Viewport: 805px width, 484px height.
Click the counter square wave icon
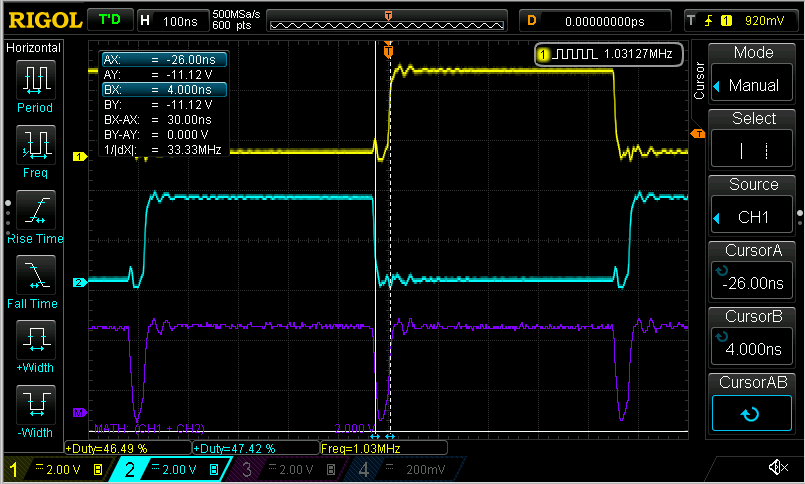coord(574,54)
